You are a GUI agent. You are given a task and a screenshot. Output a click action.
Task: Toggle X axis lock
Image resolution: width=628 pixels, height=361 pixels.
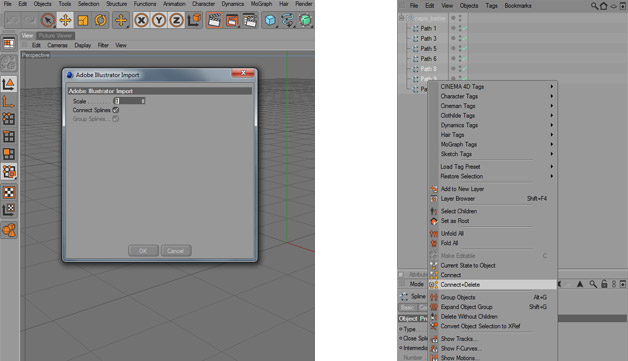click(x=141, y=20)
